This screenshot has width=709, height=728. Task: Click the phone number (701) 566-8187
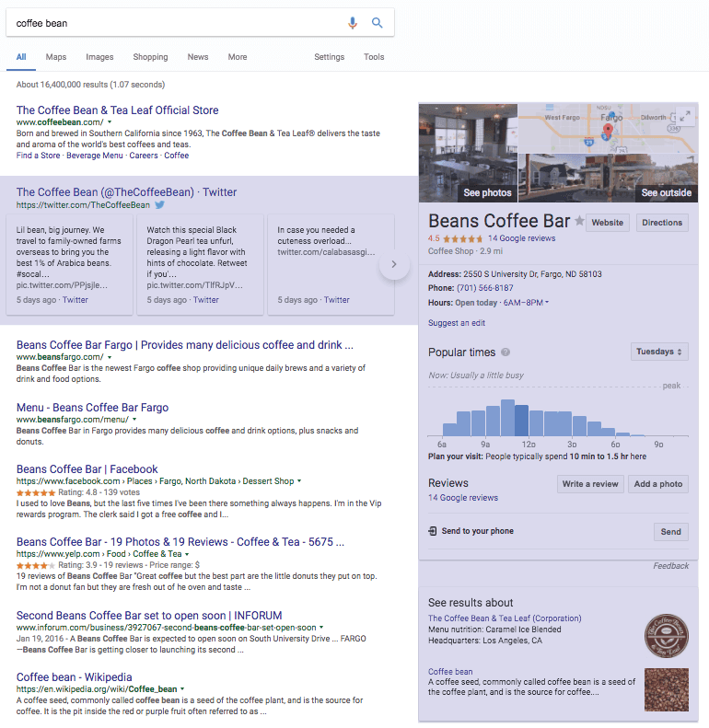[x=485, y=288]
